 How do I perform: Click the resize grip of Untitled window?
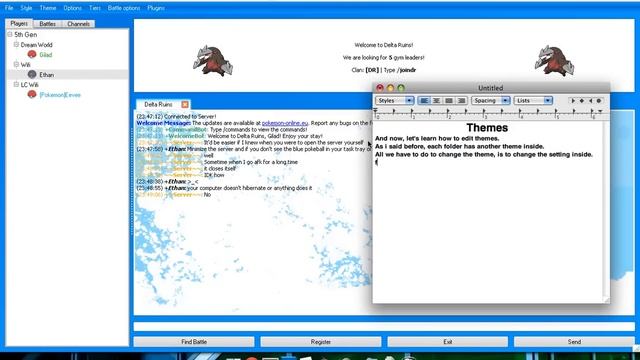606,300
